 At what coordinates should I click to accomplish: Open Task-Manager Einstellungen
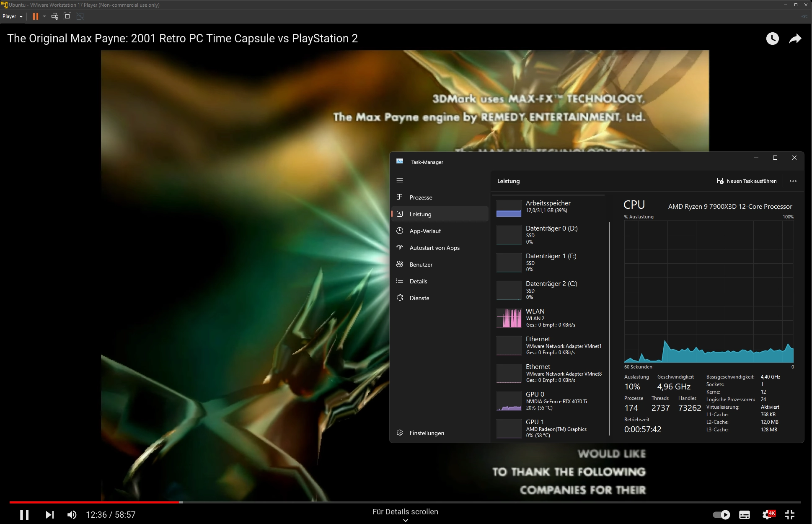click(440, 433)
